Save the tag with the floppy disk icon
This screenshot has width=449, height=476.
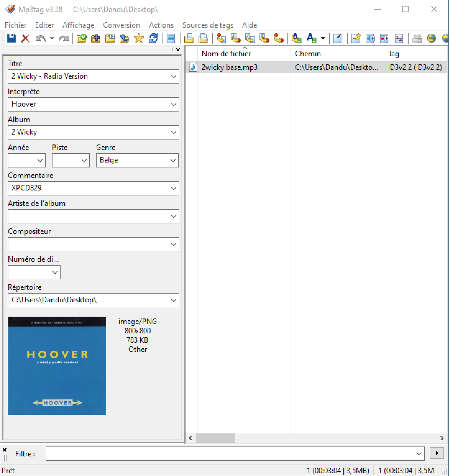coord(11,38)
